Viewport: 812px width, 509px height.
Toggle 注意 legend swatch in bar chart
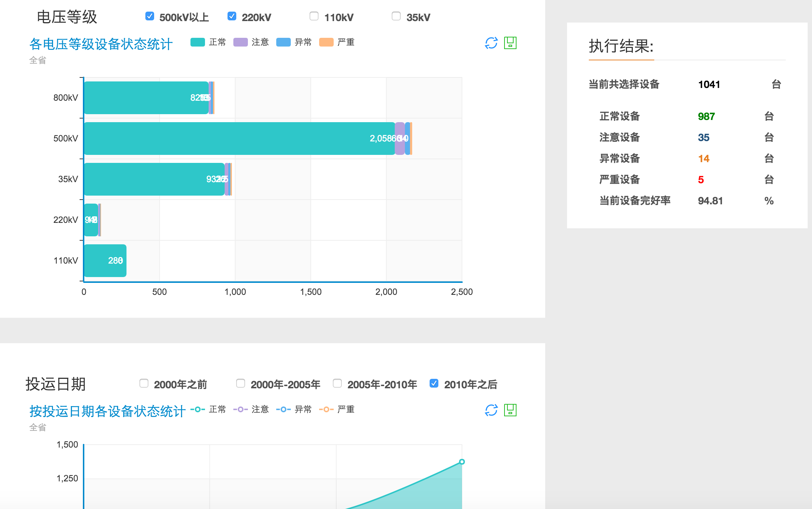click(241, 42)
